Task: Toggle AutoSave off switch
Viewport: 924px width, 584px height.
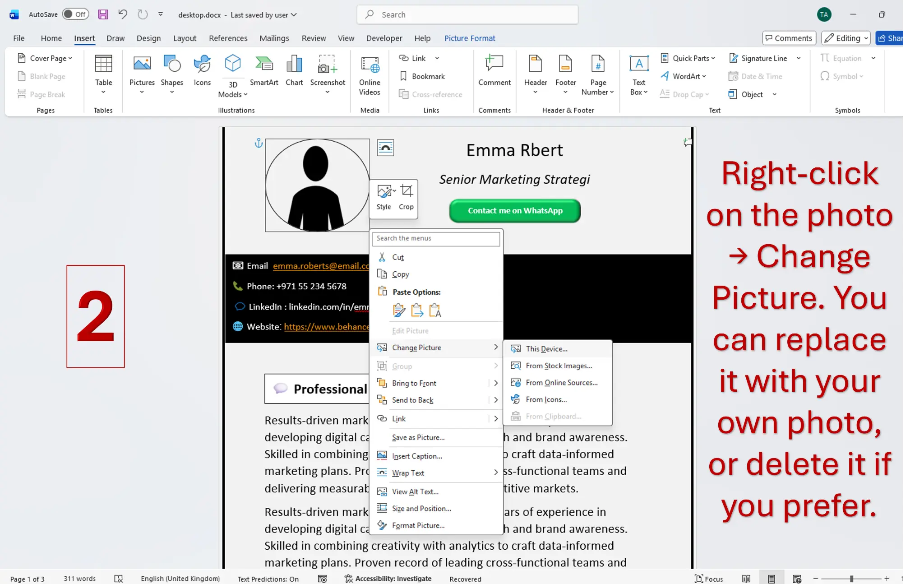Action: (75, 14)
